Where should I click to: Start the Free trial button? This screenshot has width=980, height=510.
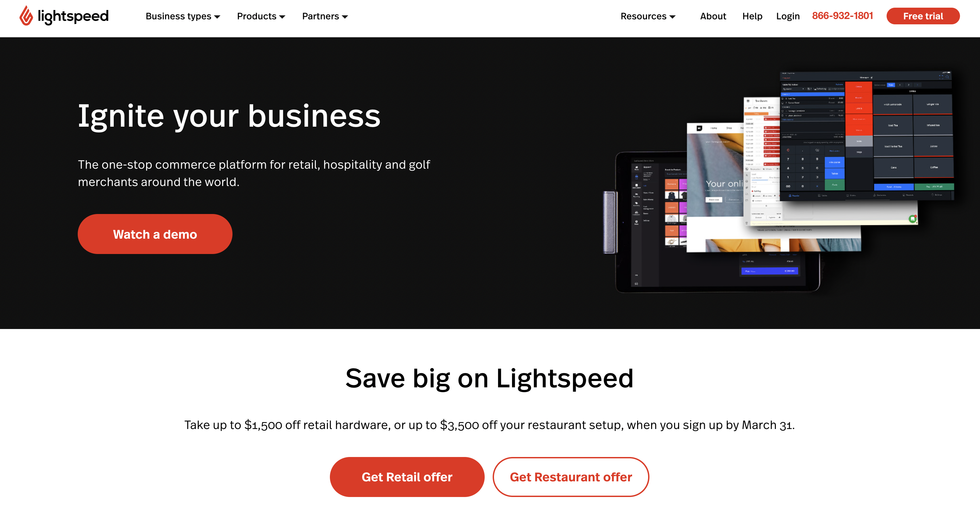(923, 16)
